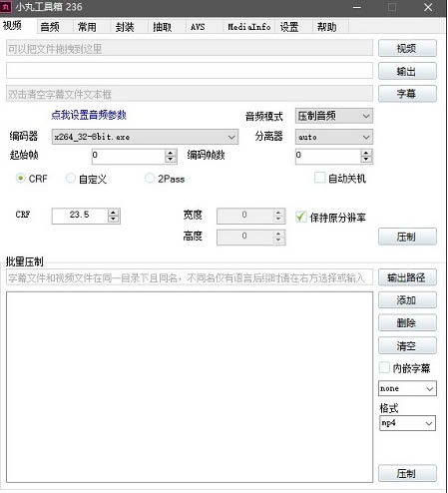Switch to the 音频 tab
448x493 pixels.
click(x=50, y=27)
